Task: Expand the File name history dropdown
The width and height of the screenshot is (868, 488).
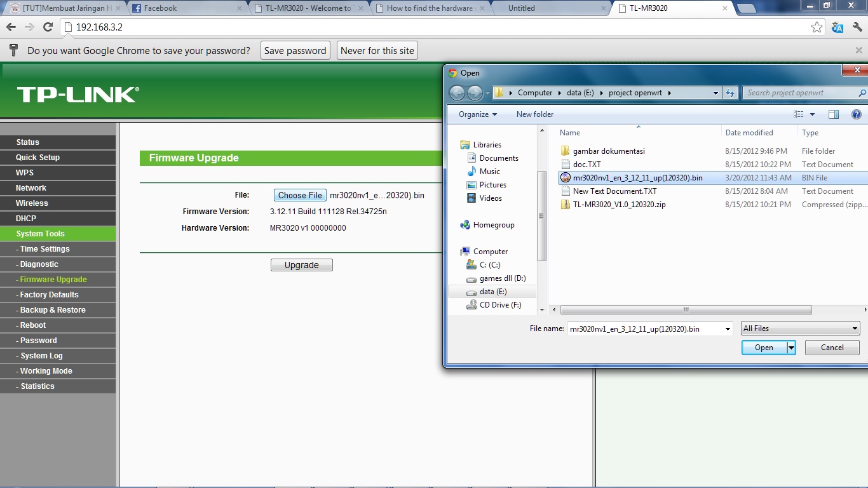Action: click(728, 329)
